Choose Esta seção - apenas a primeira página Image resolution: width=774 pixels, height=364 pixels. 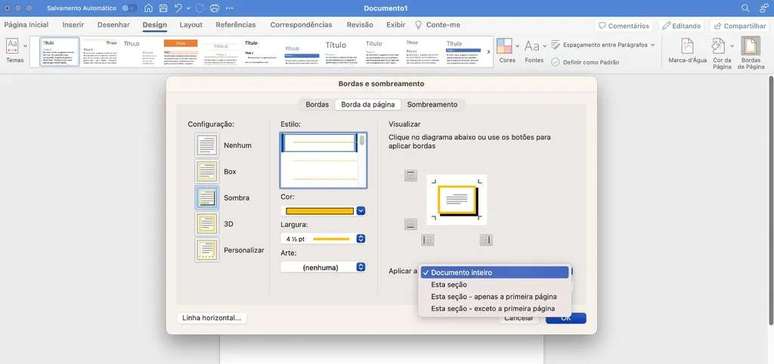495,296
